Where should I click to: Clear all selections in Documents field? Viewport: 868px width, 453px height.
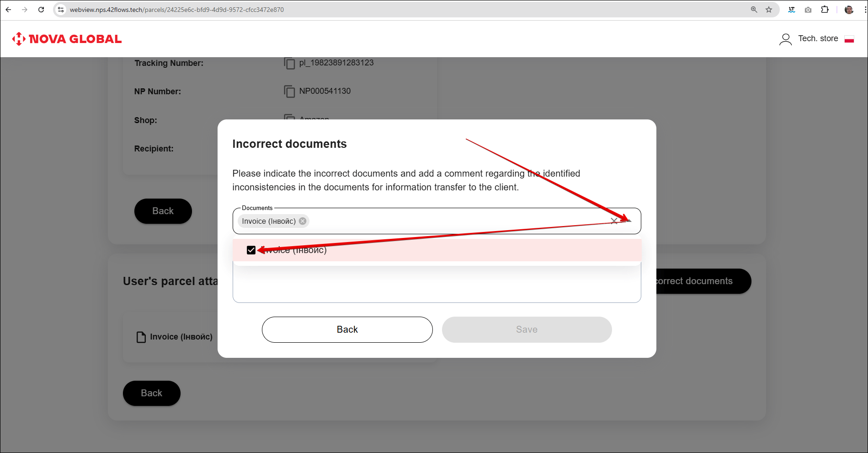pos(614,221)
